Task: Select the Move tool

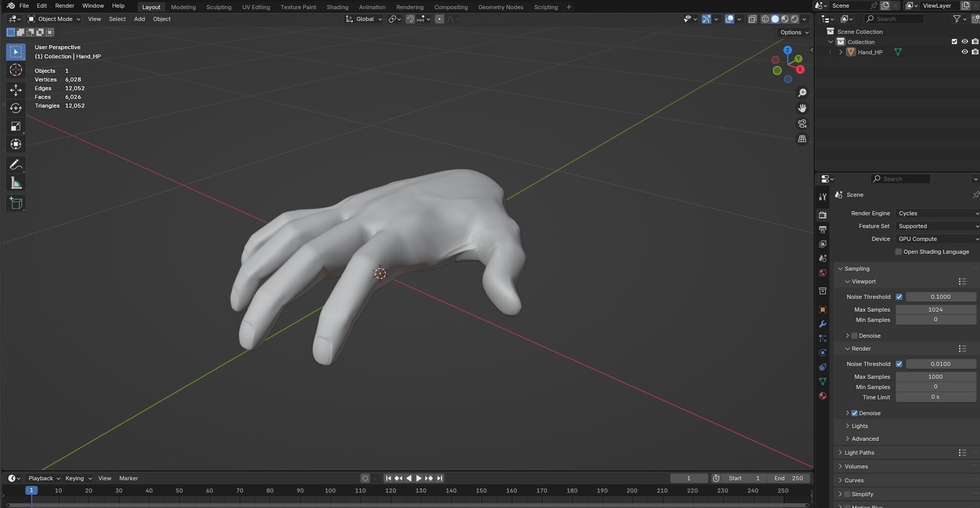Action: tap(16, 90)
